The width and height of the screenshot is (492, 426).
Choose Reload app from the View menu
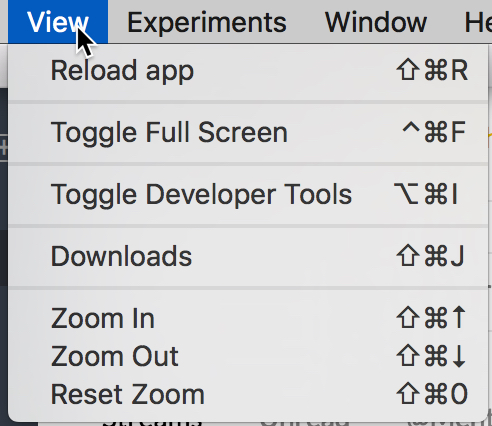(248, 71)
